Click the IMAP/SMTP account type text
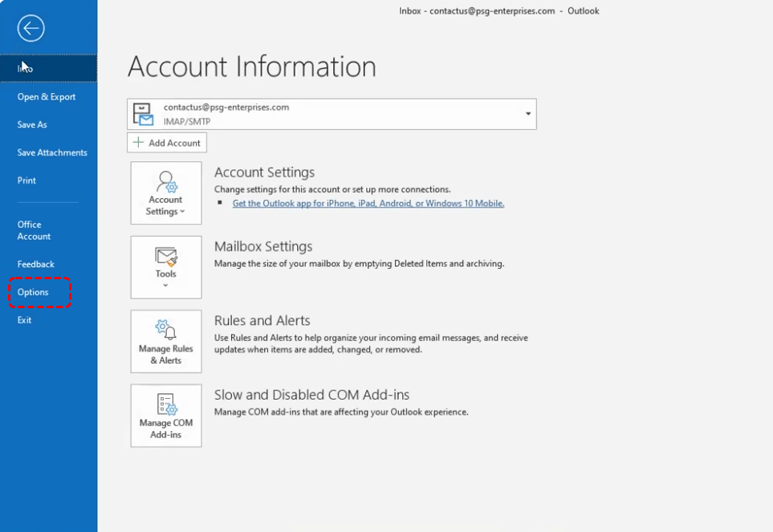This screenshot has height=532, width=773. tap(187, 122)
